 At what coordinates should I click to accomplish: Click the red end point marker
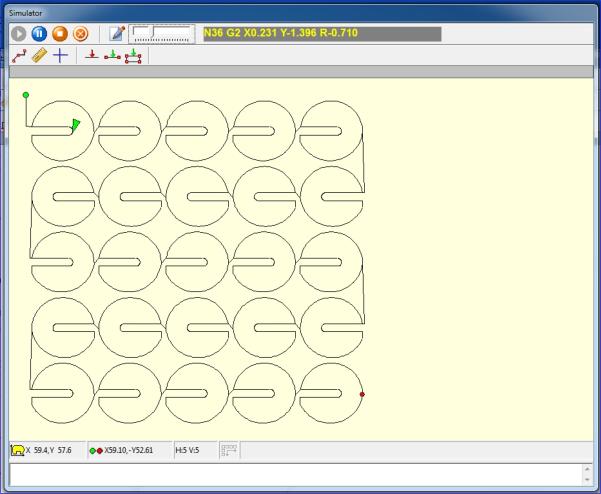click(362, 394)
